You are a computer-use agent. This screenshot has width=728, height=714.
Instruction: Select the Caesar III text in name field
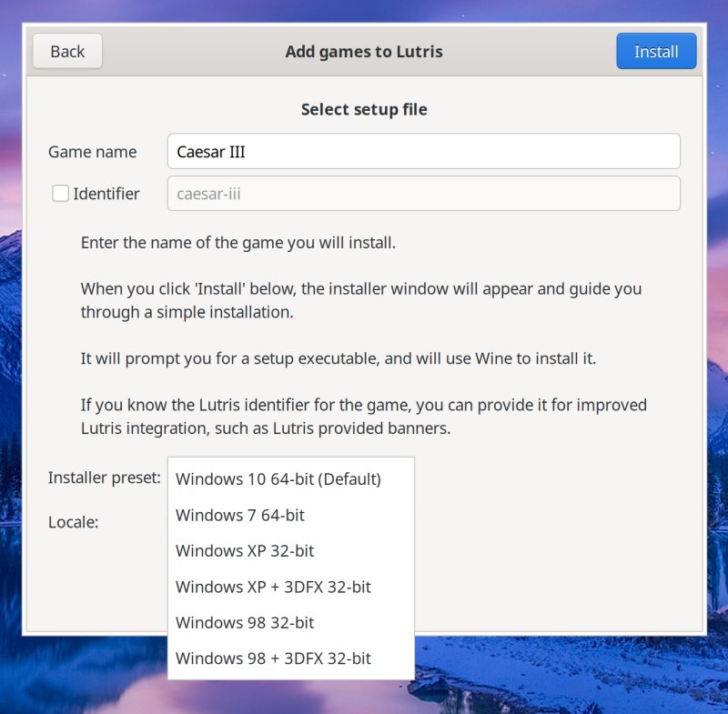pyautogui.click(x=210, y=151)
